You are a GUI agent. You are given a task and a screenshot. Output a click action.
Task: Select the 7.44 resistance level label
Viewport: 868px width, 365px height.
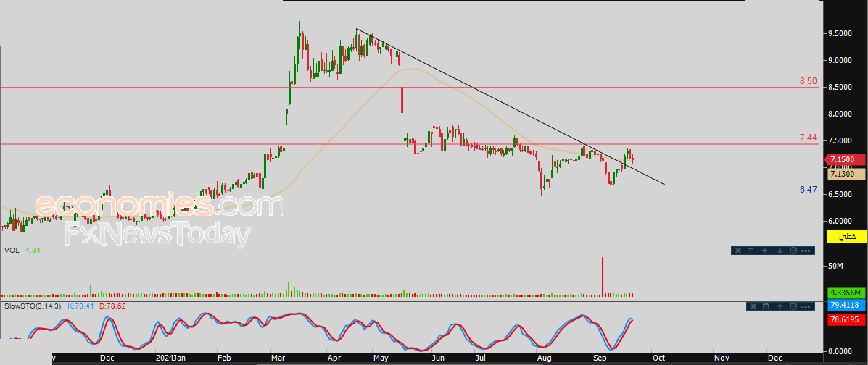tap(809, 137)
